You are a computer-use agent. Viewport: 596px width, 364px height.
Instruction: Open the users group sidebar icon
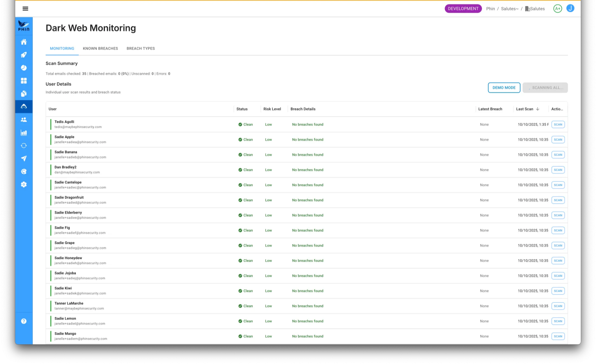click(x=24, y=120)
